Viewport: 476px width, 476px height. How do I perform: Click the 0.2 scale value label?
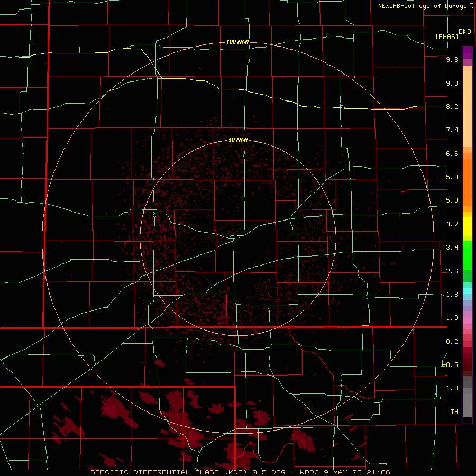pyautogui.click(x=452, y=342)
